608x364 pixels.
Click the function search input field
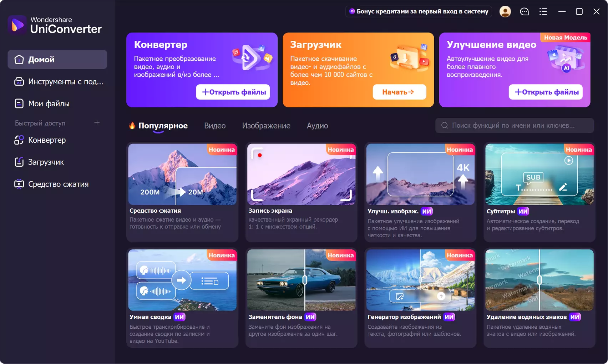click(515, 126)
